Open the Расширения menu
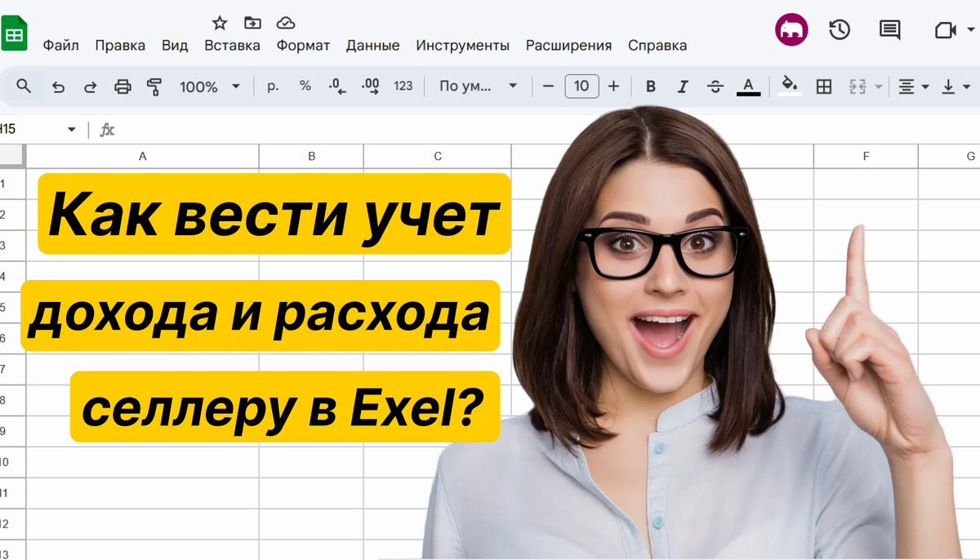 (x=568, y=46)
